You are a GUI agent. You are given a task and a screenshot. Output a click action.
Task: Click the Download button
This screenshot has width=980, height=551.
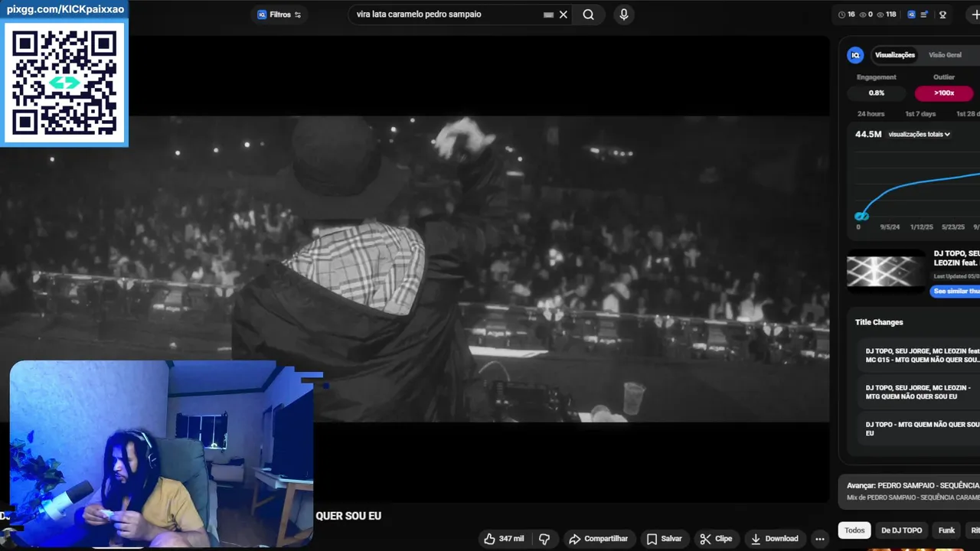(774, 539)
